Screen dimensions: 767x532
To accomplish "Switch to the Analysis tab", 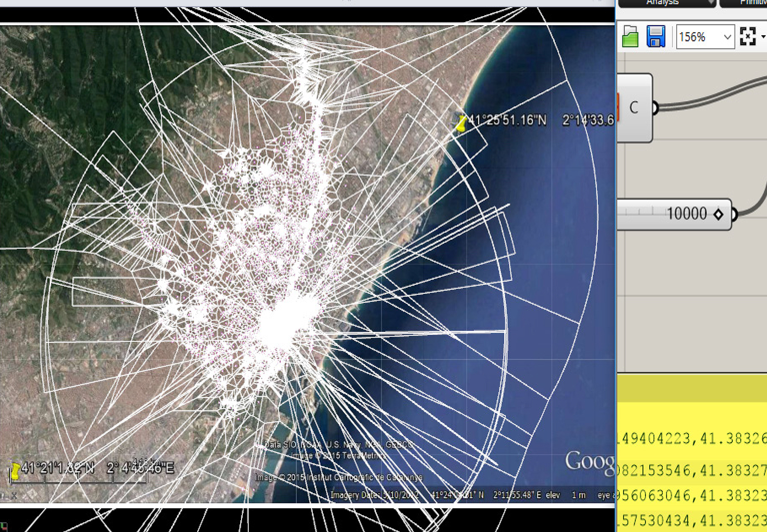I will 662,3.
